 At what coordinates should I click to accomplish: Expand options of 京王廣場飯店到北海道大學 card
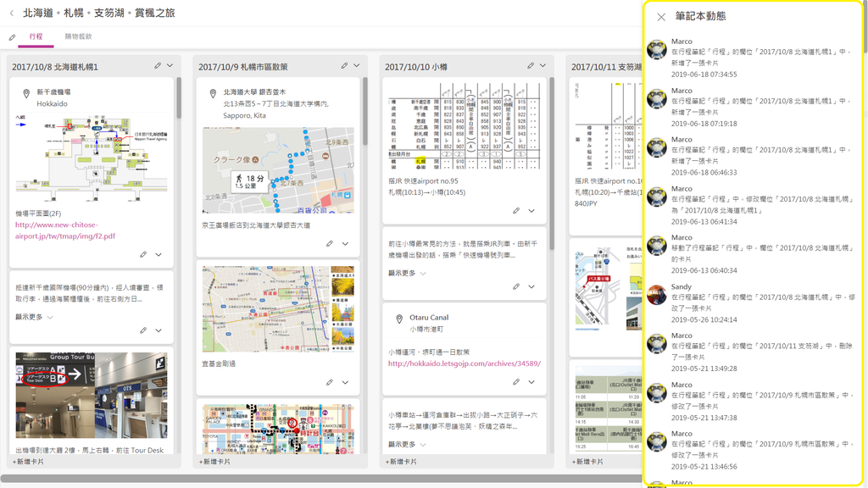[x=345, y=243]
